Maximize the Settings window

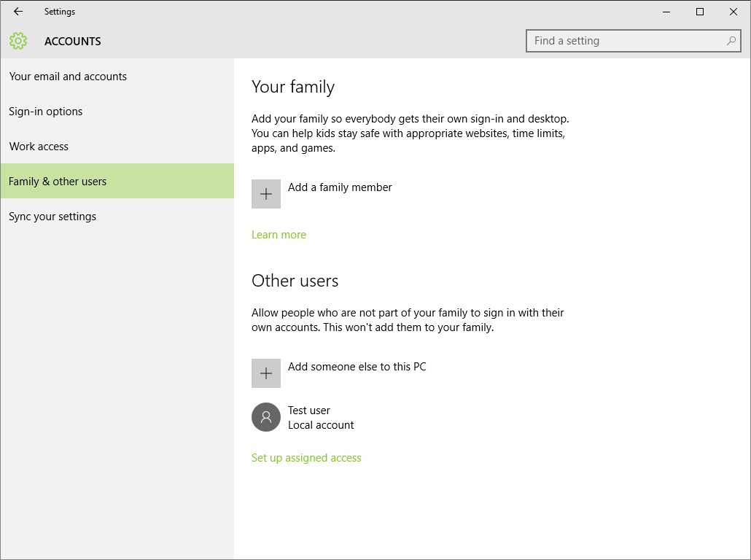pos(700,12)
